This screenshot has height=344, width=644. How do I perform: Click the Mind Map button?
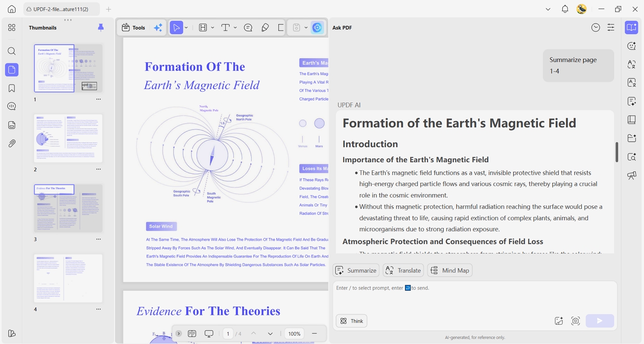click(450, 271)
